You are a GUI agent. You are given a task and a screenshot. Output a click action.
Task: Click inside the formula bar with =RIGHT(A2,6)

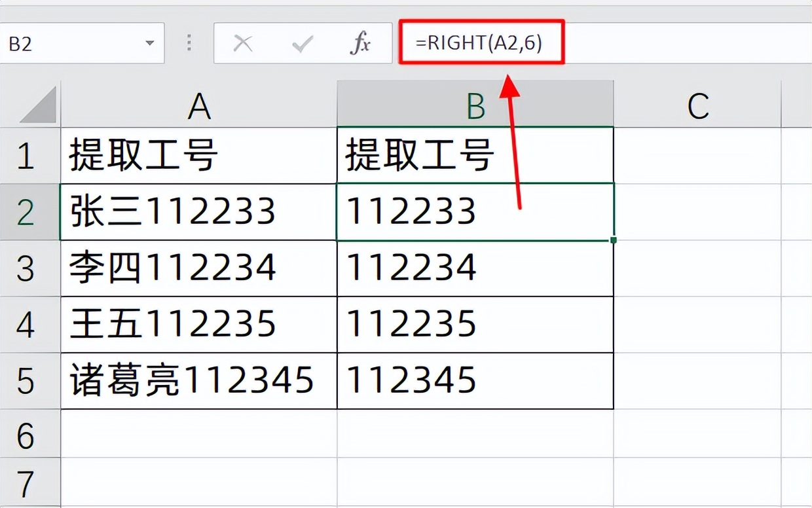tap(481, 42)
